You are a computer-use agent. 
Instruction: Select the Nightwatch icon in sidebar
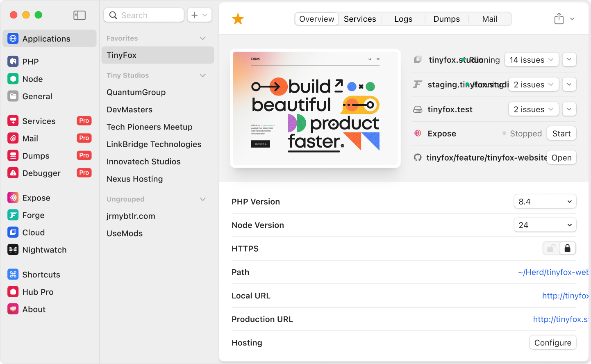pos(13,250)
